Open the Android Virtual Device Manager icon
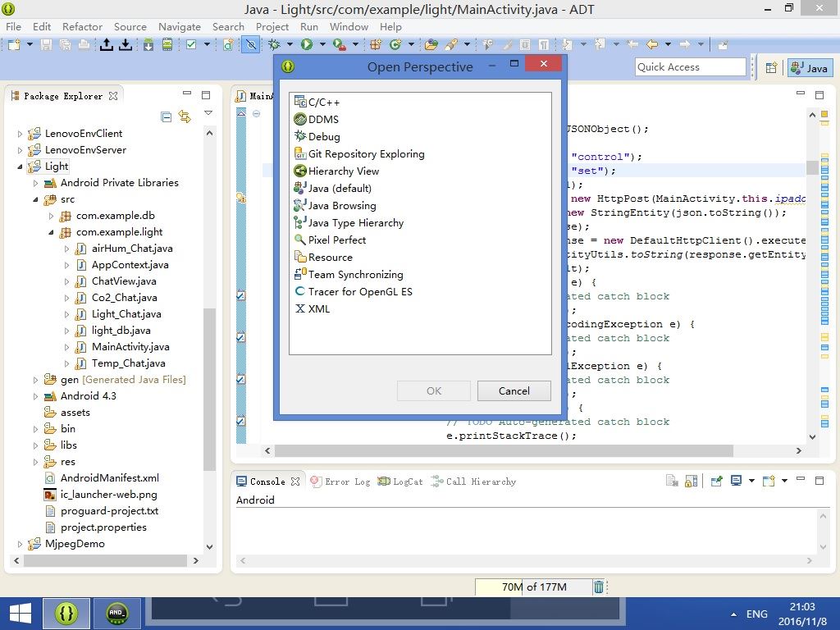Screen dimensions: 840x630 [167, 44]
